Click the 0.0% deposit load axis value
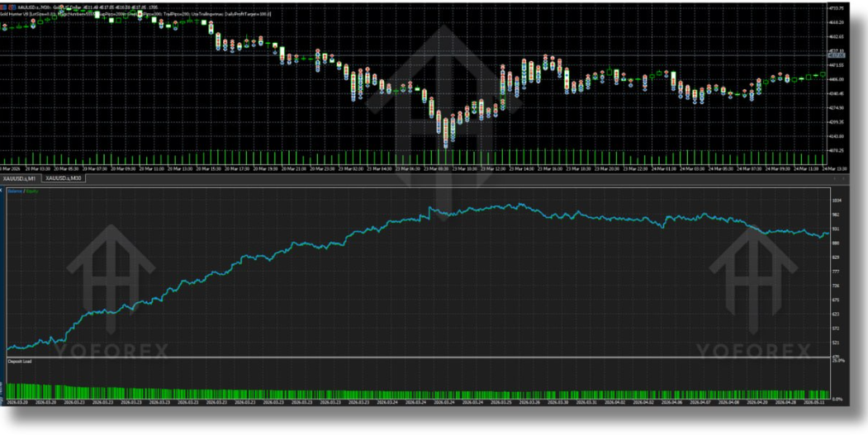 point(839,399)
